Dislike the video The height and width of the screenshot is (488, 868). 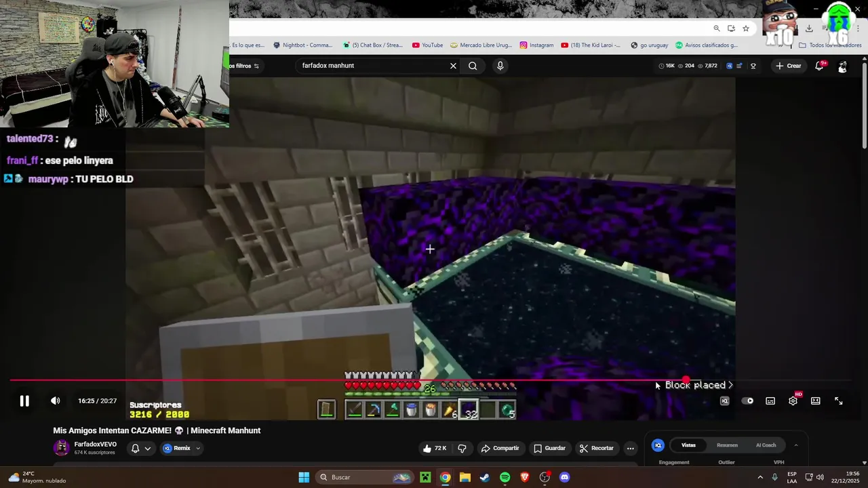click(462, 448)
